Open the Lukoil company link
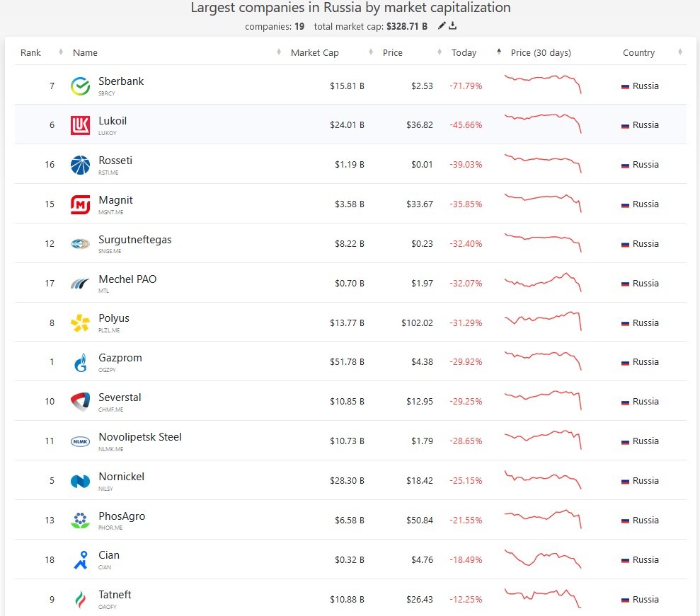700x616 pixels. (x=113, y=121)
